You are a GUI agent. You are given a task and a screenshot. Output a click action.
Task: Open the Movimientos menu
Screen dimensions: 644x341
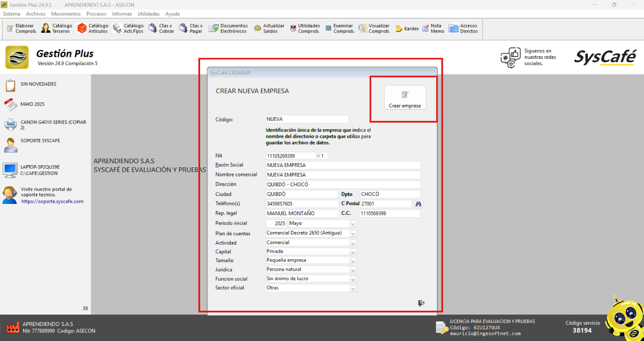click(66, 14)
